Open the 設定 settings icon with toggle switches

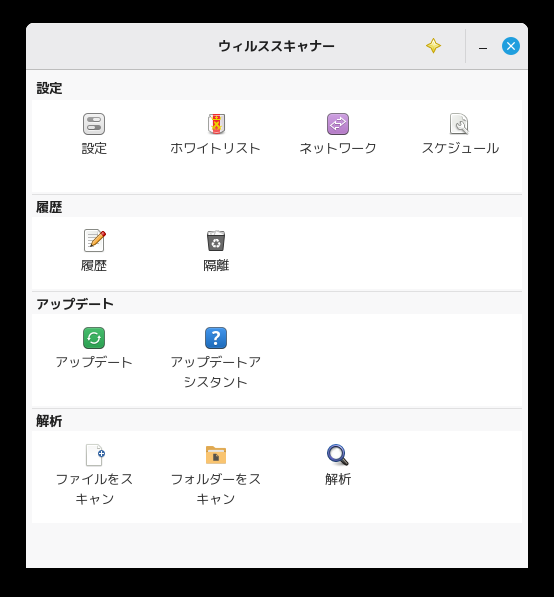[94, 124]
